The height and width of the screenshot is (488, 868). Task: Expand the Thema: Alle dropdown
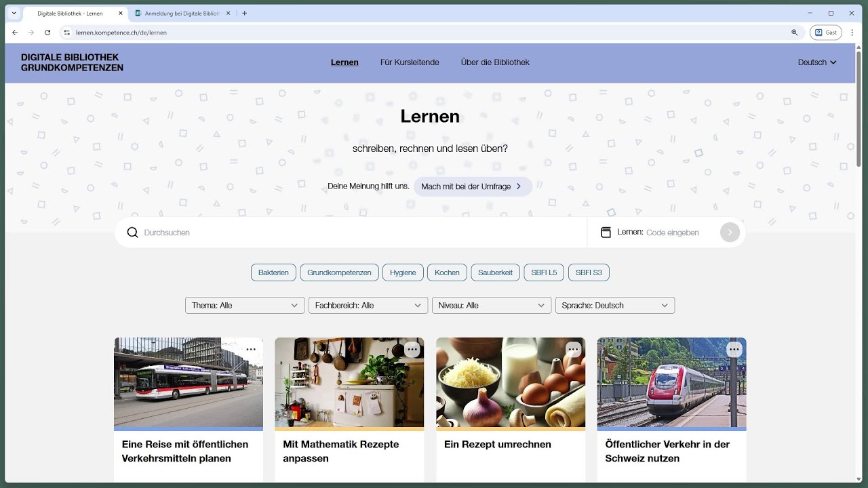coord(245,306)
